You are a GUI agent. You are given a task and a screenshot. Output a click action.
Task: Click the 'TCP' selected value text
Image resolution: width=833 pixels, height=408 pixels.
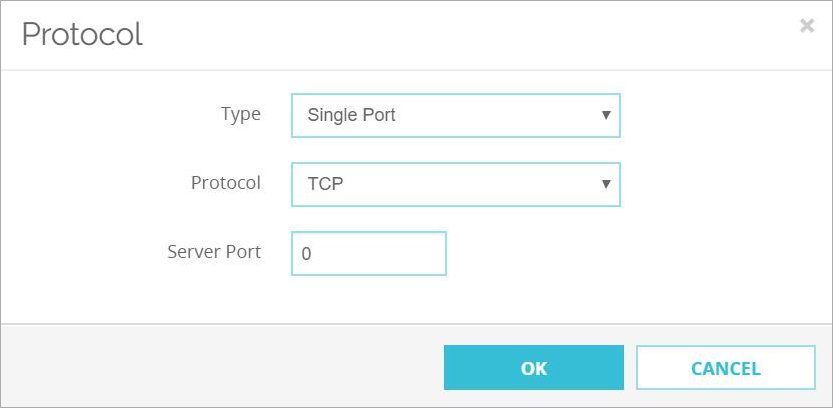[x=324, y=184]
